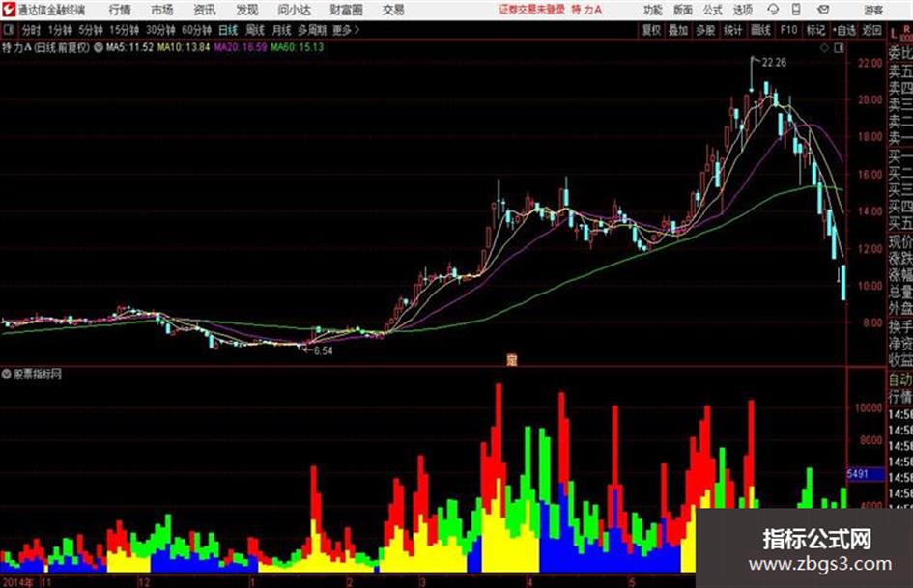Viewport: 913px width, 588px height.
Task: Click the 窗 marker icon below chart
Action: pyautogui.click(x=512, y=360)
